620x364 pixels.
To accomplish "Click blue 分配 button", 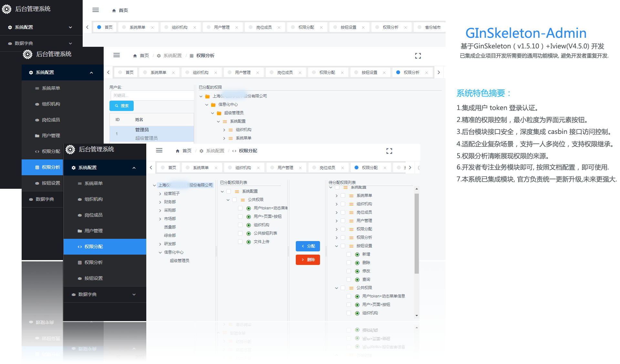I will [308, 246].
